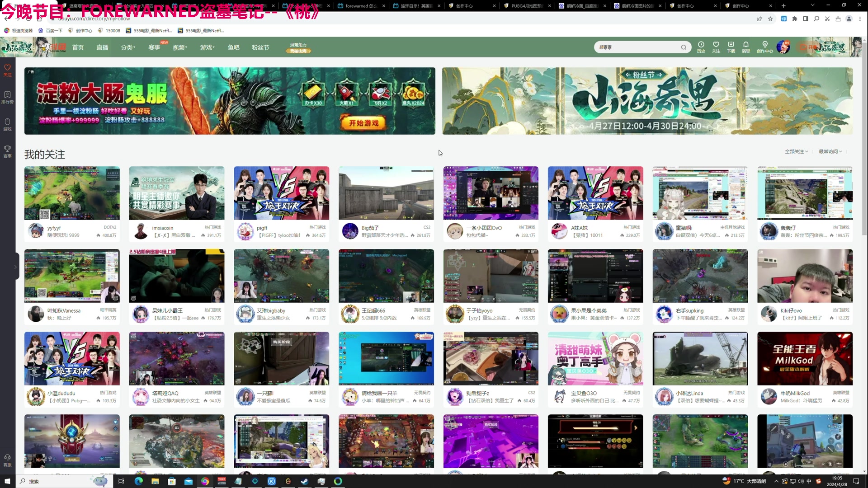Open the 消息 notification bell

pyautogui.click(x=745, y=45)
